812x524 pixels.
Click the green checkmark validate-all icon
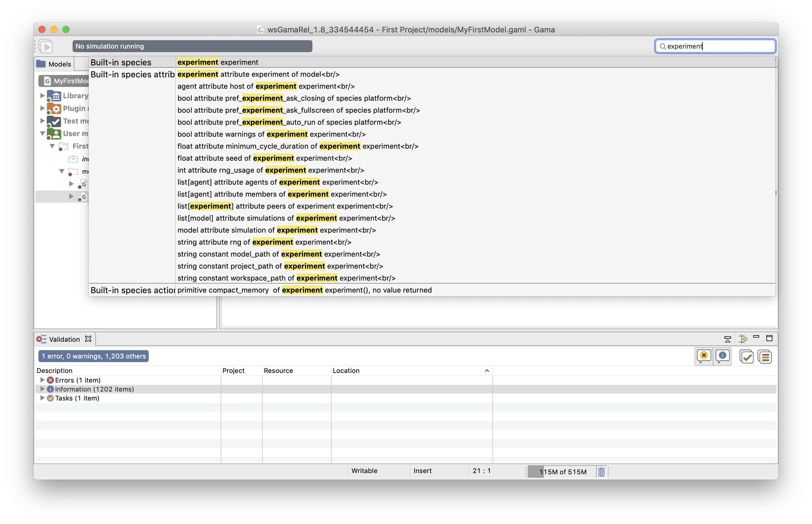746,357
